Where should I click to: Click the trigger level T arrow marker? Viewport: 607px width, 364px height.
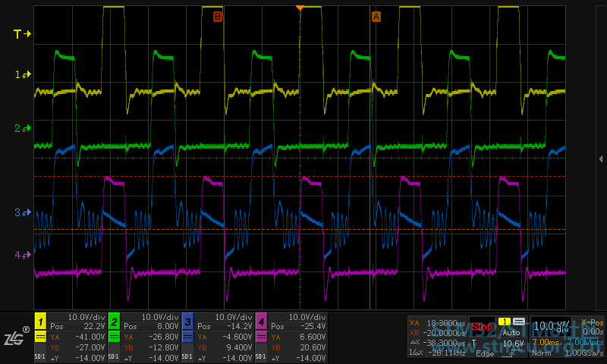[22, 34]
